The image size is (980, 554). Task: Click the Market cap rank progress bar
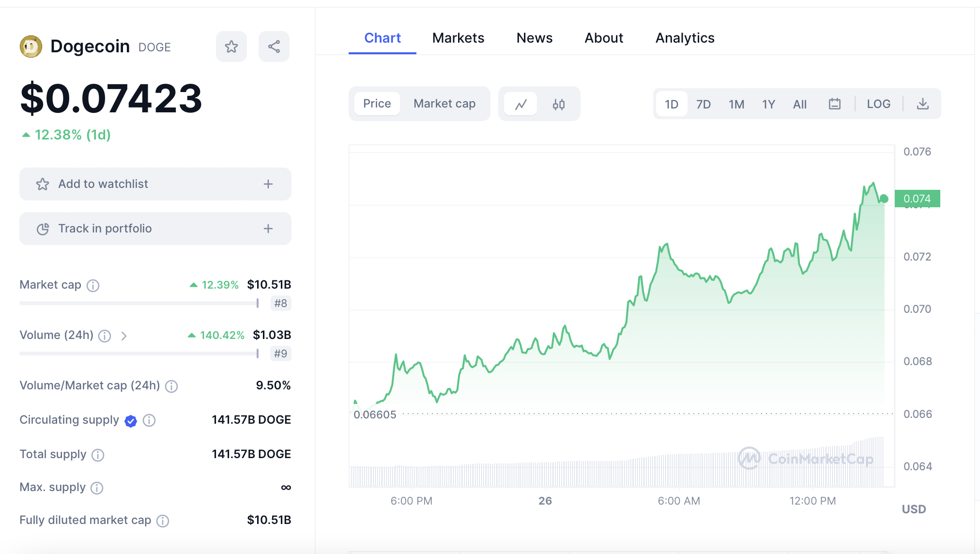click(x=138, y=303)
